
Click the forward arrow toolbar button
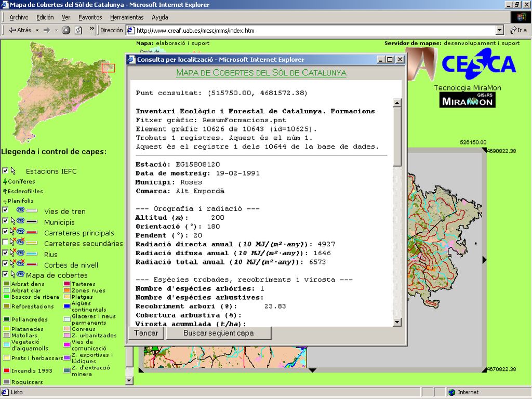point(47,30)
